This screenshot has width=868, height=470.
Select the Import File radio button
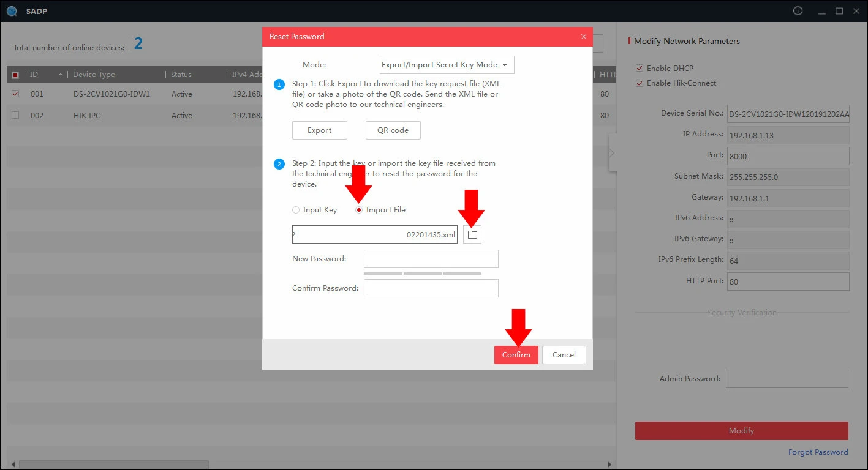[x=359, y=210]
